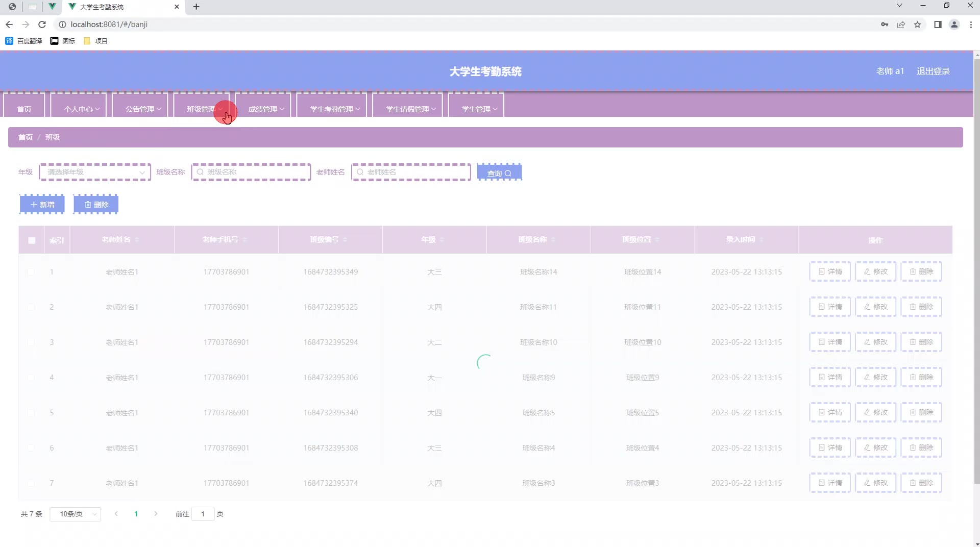Expand the 公告管理 menu
980x547 pixels.
(140, 106)
